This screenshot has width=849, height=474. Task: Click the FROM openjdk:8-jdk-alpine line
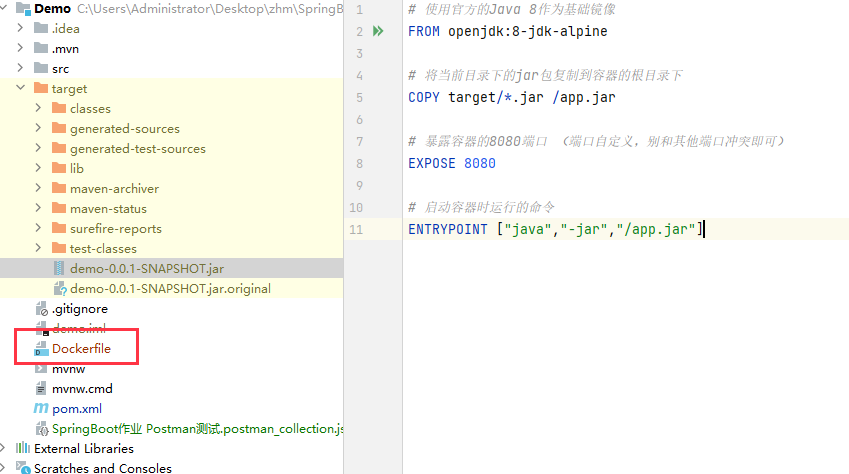click(x=507, y=31)
